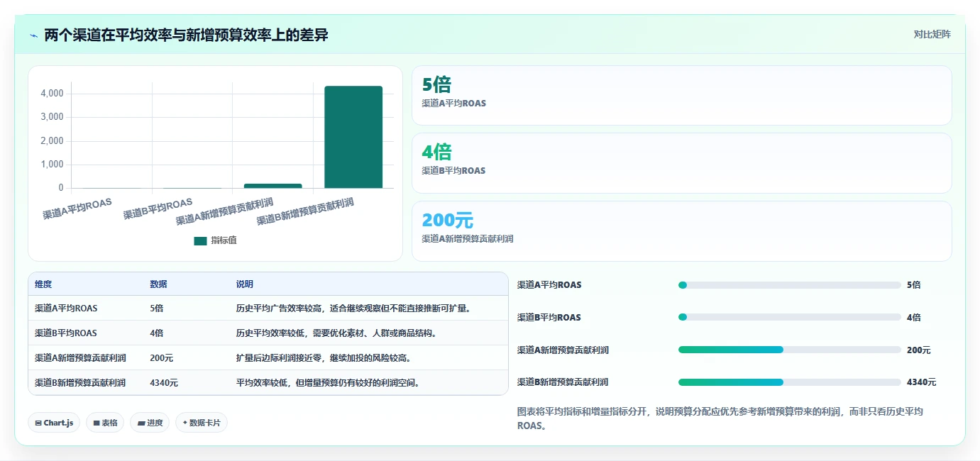The image size is (980, 461).
Task: Click table value 4倍
Action: coord(157,333)
